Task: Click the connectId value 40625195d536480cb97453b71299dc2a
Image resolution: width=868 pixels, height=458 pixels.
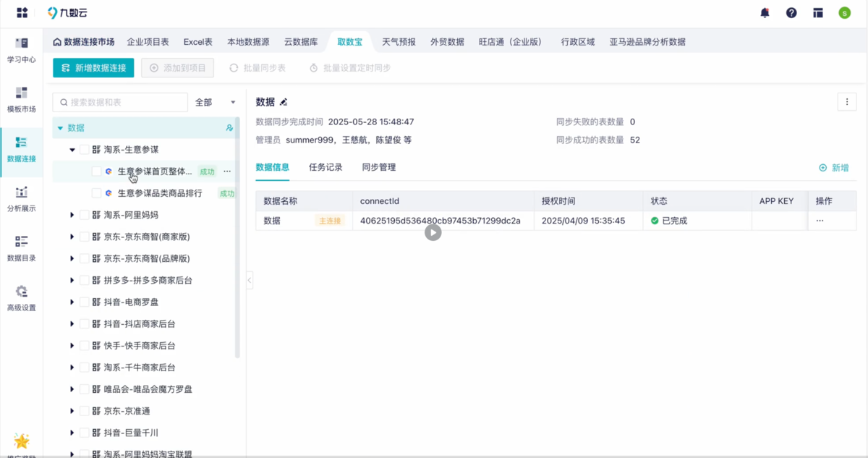Action: pos(440,221)
